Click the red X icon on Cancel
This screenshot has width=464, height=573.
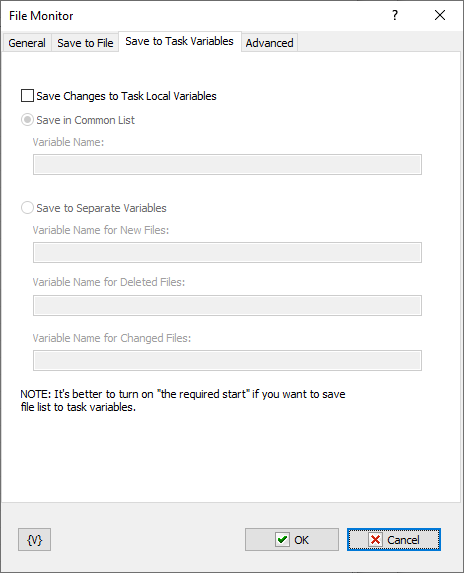(375, 539)
